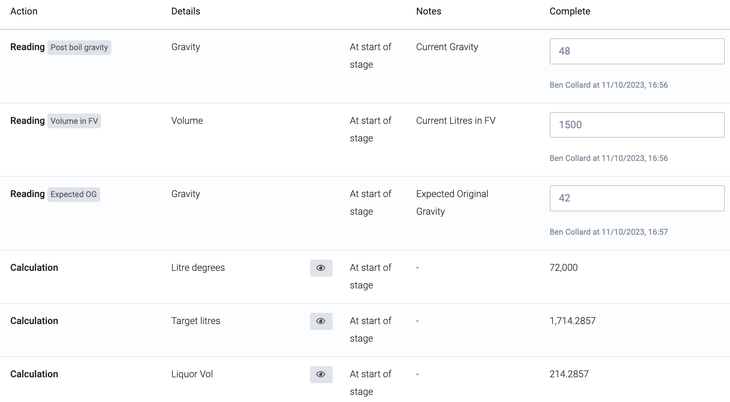Show Liquor Vol calculation via eye icon
The height and width of the screenshot is (402, 730).
coord(321,375)
